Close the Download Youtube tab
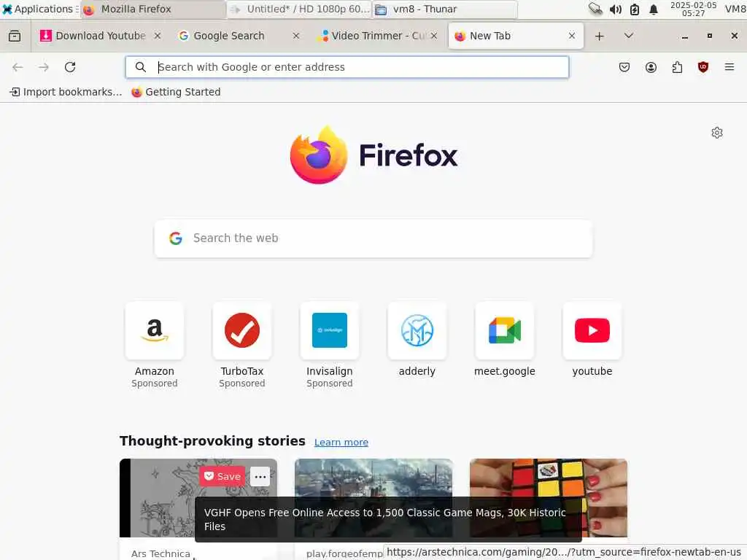 [x=158, y=36]
